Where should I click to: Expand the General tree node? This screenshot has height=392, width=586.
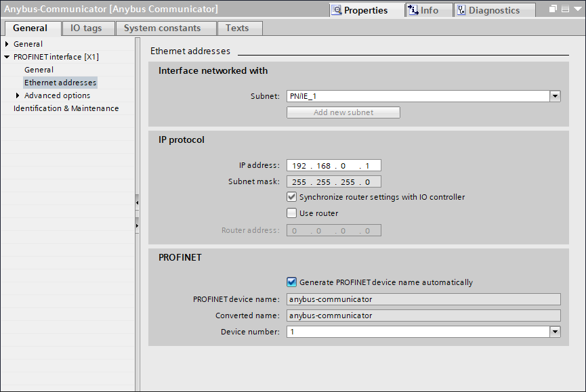(x=7, y=44)
